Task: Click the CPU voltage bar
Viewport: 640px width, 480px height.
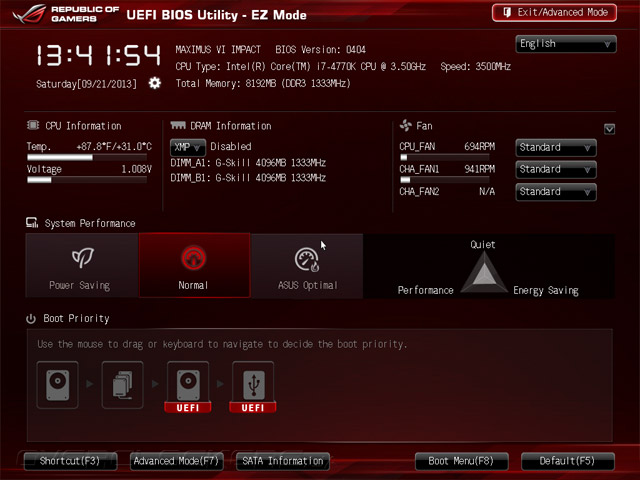Action: (87, 180)
